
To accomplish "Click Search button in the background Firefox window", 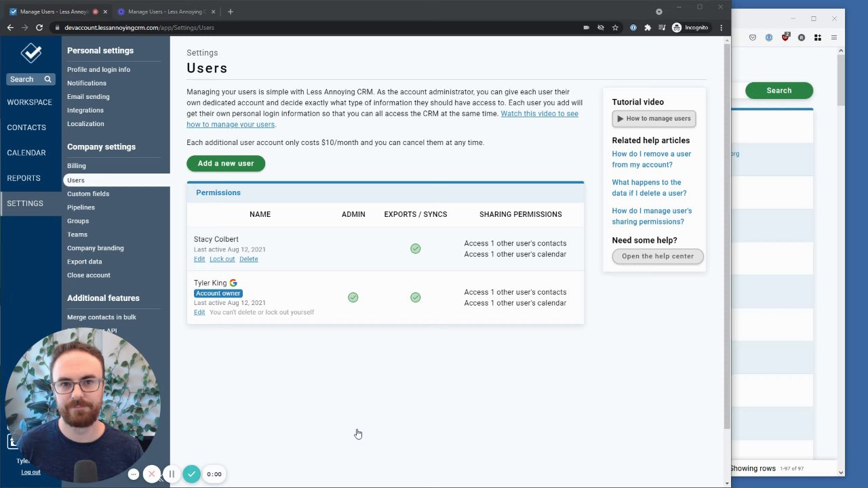I will (x=779, y=91).
